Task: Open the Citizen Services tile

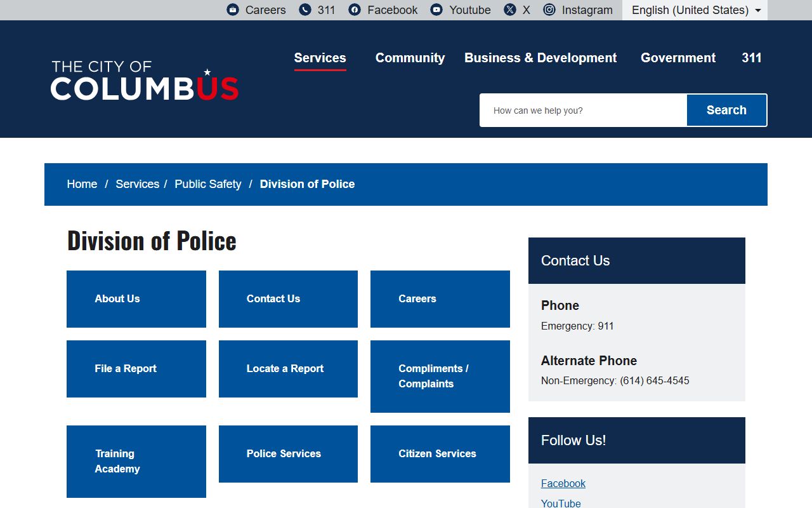Action: coord(440,454)
